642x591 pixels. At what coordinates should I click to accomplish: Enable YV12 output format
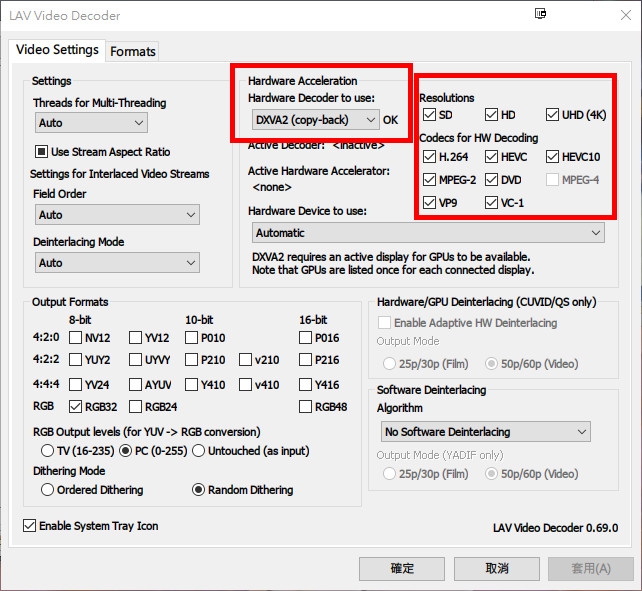coord(135,337)
